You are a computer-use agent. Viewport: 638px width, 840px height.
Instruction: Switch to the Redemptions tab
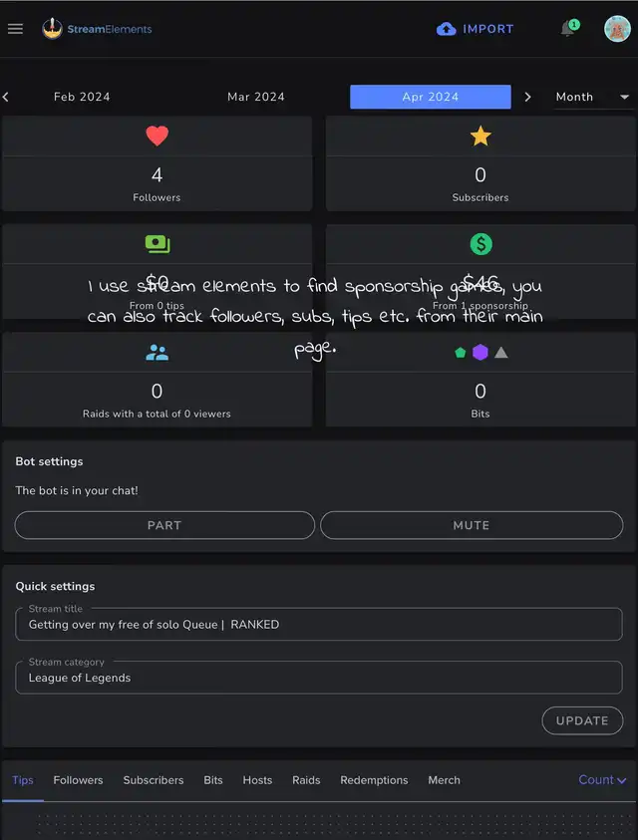pos(374,780)
